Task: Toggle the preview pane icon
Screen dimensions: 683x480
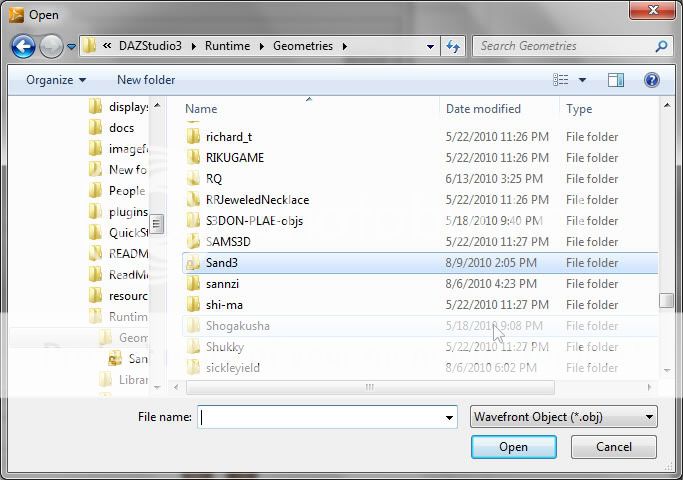Action: [616, 80]
